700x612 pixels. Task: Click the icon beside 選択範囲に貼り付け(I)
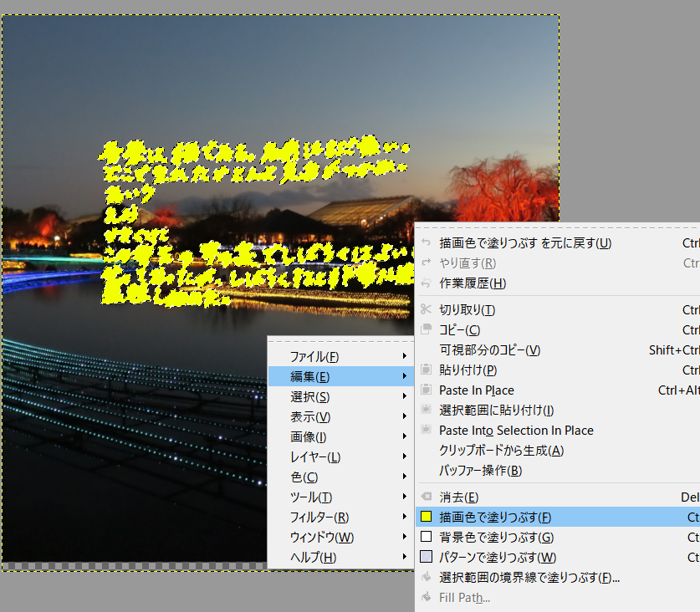click(427, 410)
